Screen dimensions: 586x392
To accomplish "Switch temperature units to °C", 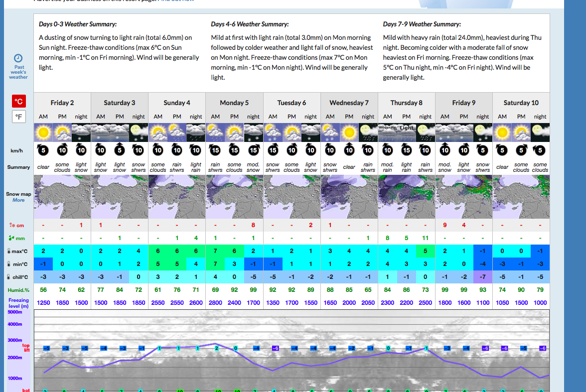I will click(x=19, y=101).
